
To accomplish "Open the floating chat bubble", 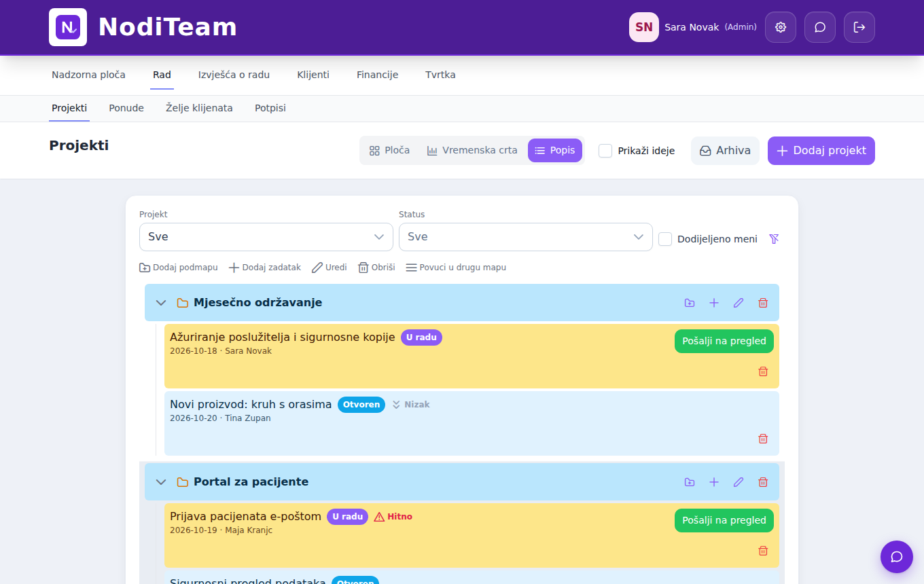I will pyautogui.click(x=897, y=557).
